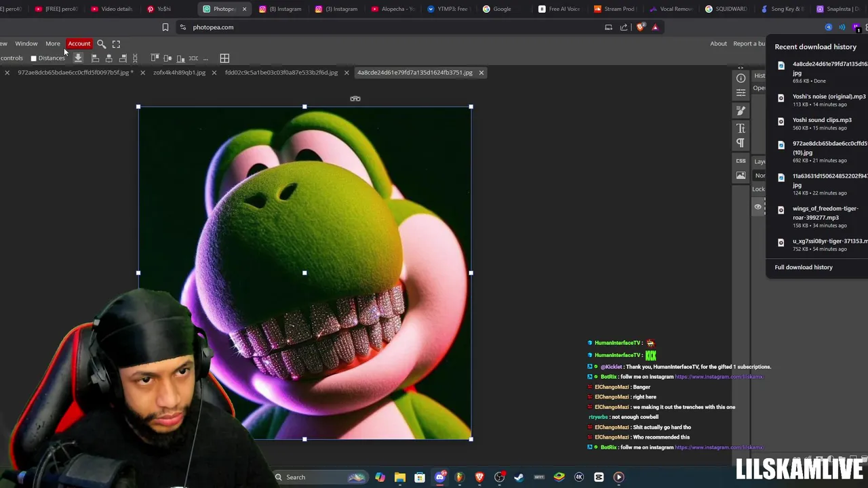Align right edges icon in options bar
Image resolution: width=868 pixels, height=488 pixels.
(123, 58)
